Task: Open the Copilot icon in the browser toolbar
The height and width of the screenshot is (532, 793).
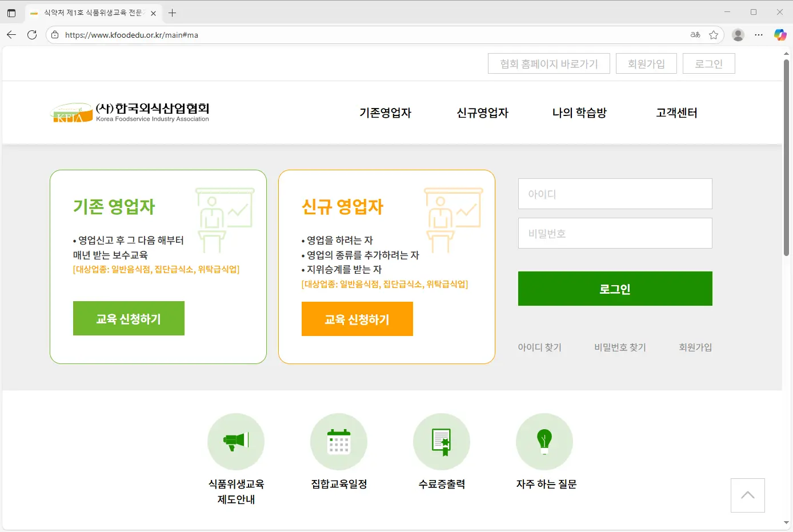Action: 780,35
